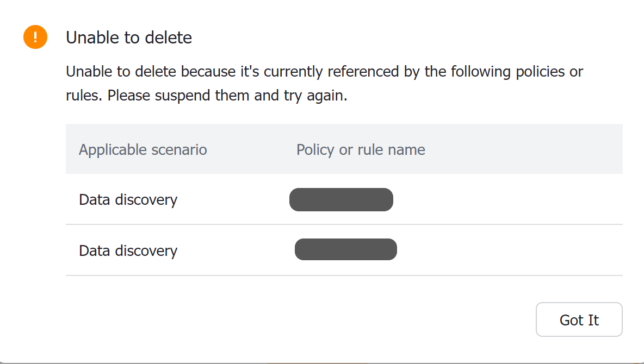Click the 'Data discovery' label in row two
The image size is (644, 364).
[x=128, y=250]
